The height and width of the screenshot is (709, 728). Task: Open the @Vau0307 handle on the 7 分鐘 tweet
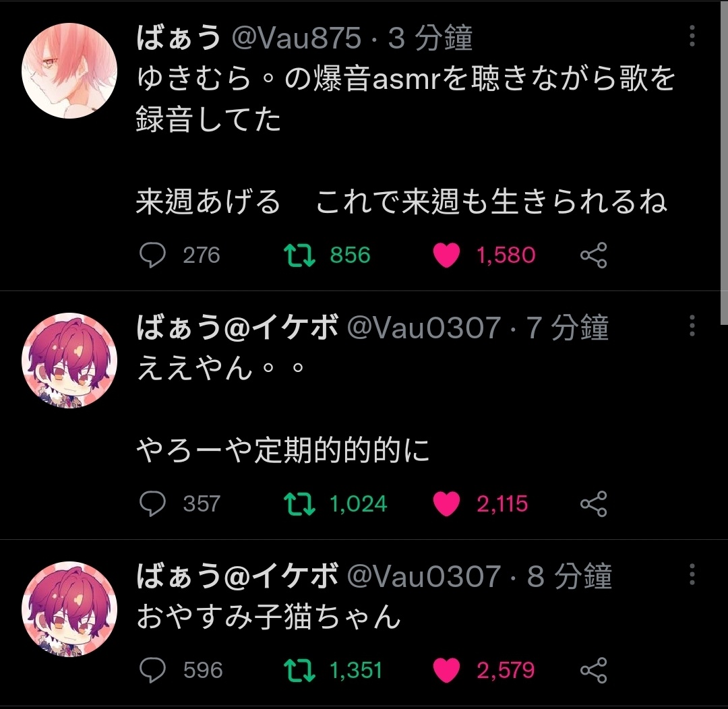(x=424, y=328)
